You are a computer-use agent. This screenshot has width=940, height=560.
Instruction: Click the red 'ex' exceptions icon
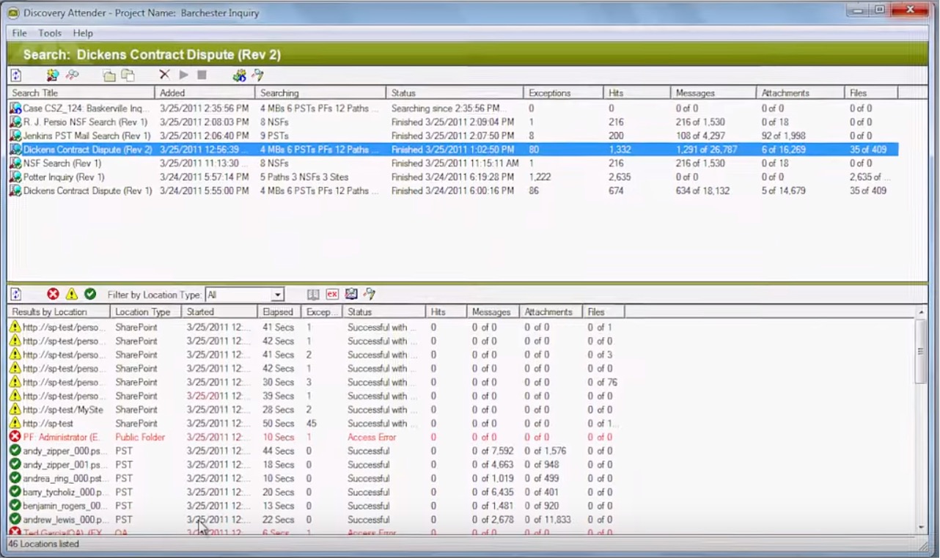(x=332, y=294)
